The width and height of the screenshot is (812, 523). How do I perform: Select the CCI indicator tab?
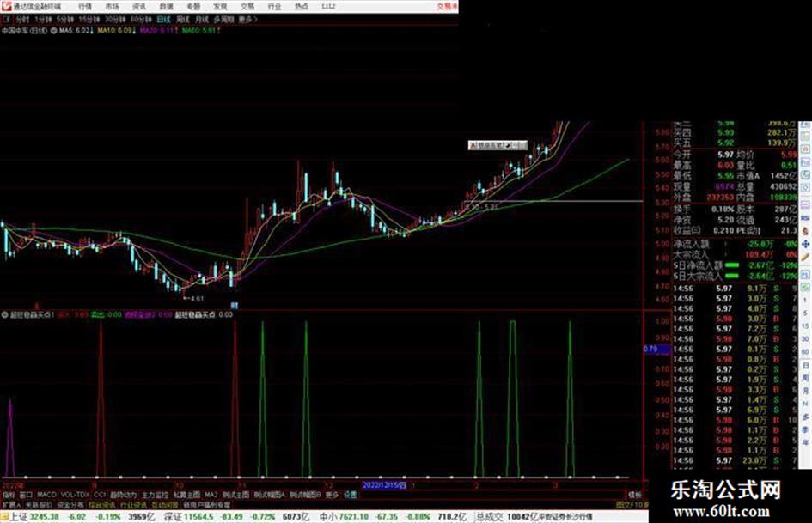coord(100,495)
